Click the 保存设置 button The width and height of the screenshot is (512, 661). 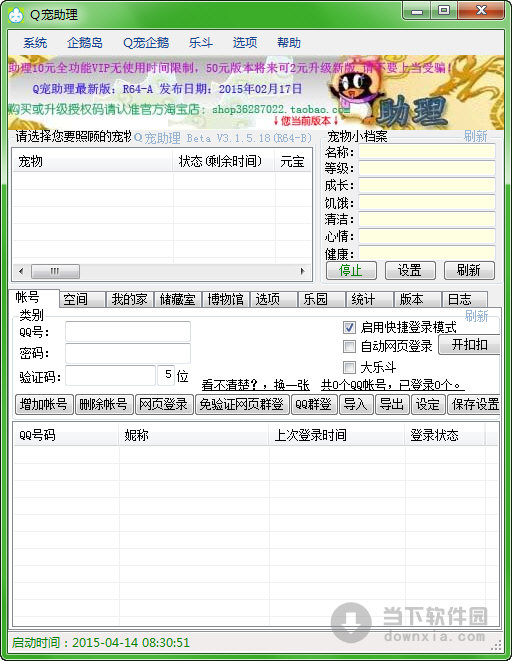pyautogui.click(x=475, y=405)
